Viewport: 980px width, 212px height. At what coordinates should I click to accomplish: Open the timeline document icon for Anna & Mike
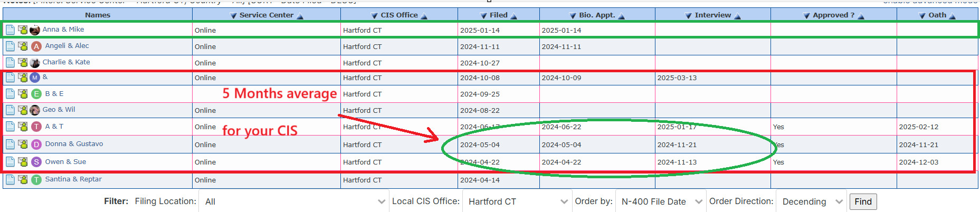coord(10,30)
